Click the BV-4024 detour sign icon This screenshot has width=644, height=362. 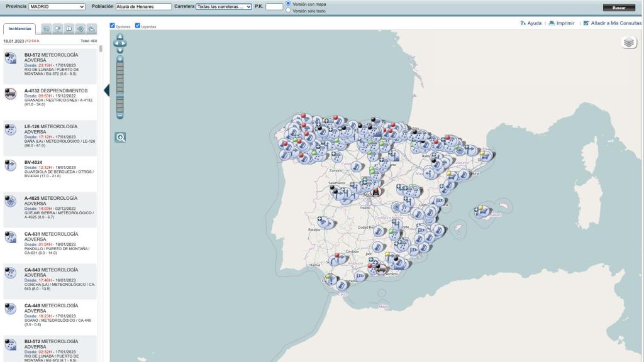(x=11, y=165)
